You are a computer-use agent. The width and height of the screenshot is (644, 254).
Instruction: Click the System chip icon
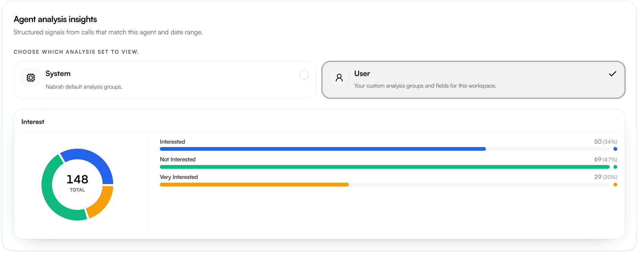pos(31,78)
